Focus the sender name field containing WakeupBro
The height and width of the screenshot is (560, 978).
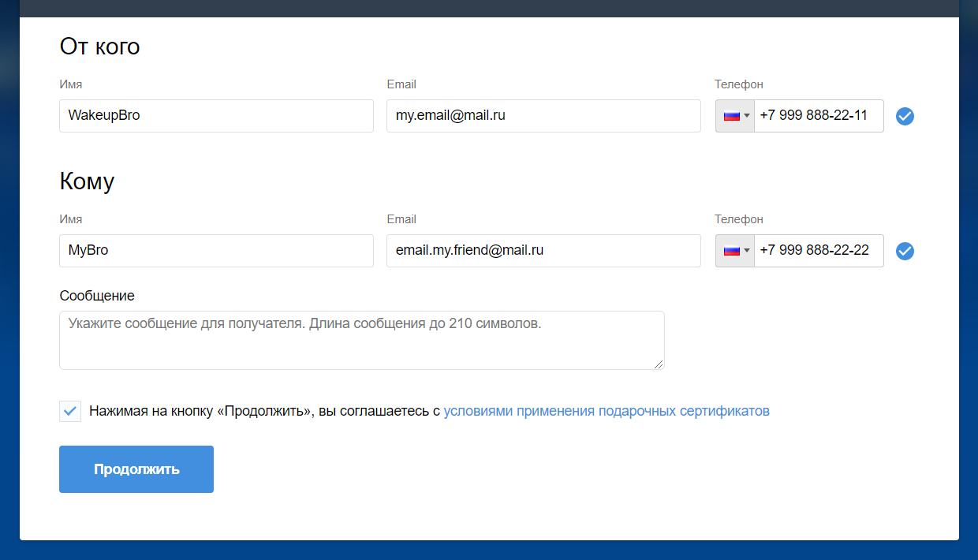(x=216, y=116)
